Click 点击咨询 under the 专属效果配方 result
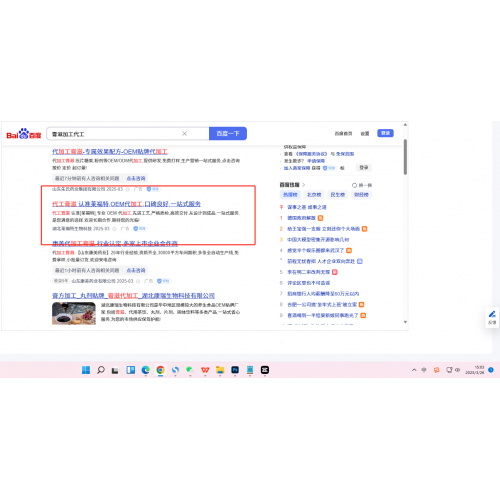This screenshot has width=500, height=500. coord(136,178)
